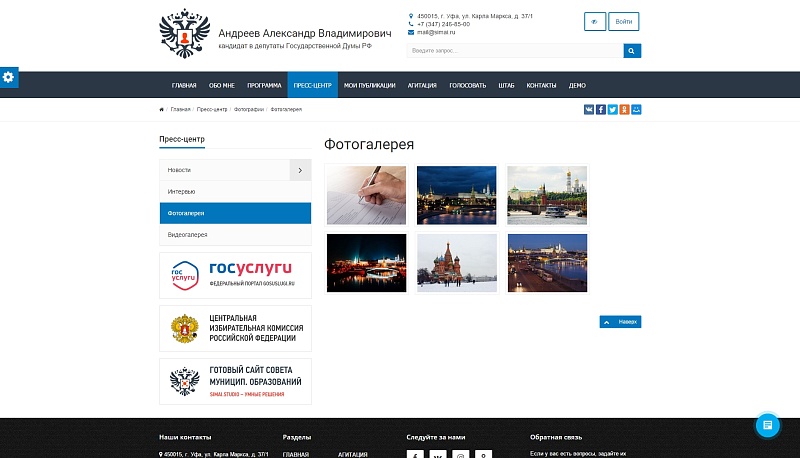This screenshot has width=800, height=458.
Task: Share the page via VK icon
Action: (x=589, y=110)
